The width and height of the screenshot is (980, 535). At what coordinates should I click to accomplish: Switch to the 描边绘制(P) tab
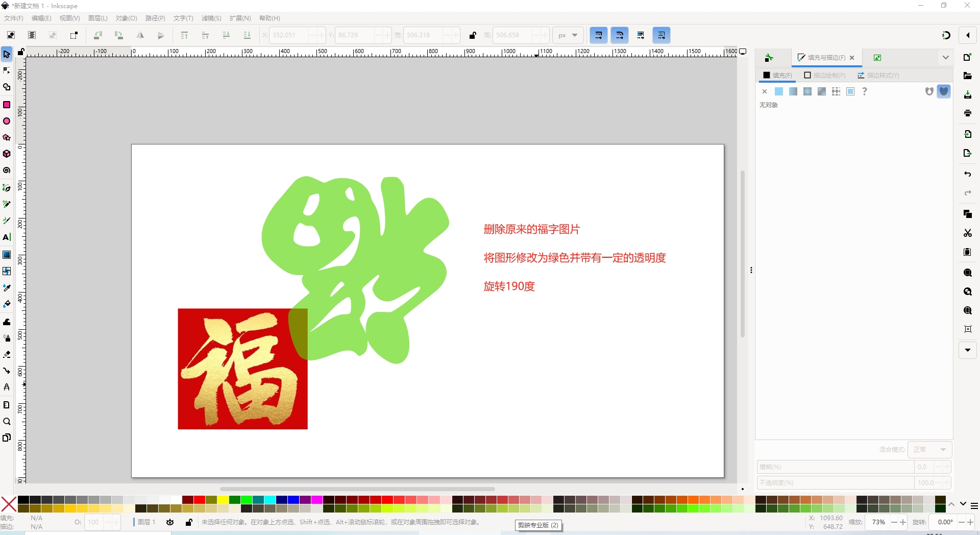(x=825, y=76)
